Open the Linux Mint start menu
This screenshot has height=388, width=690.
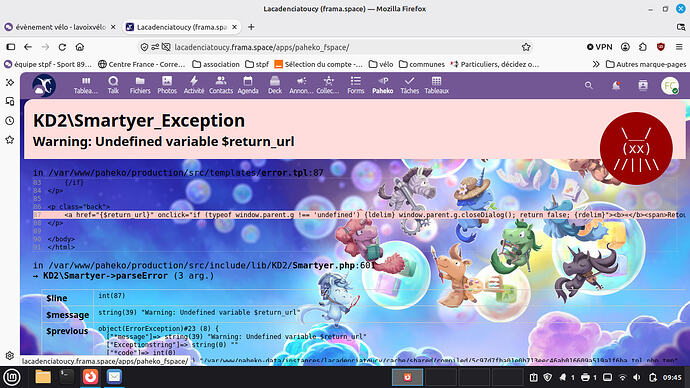click(12, 377)
